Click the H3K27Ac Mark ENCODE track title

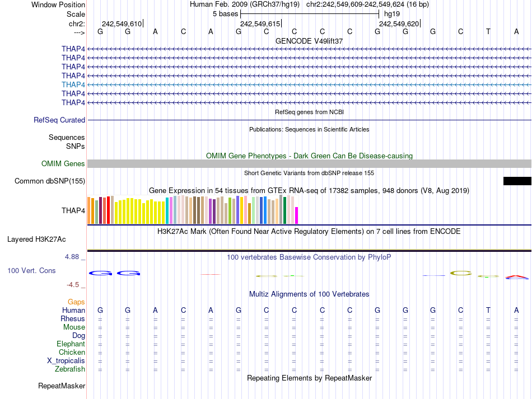(309, 232)
